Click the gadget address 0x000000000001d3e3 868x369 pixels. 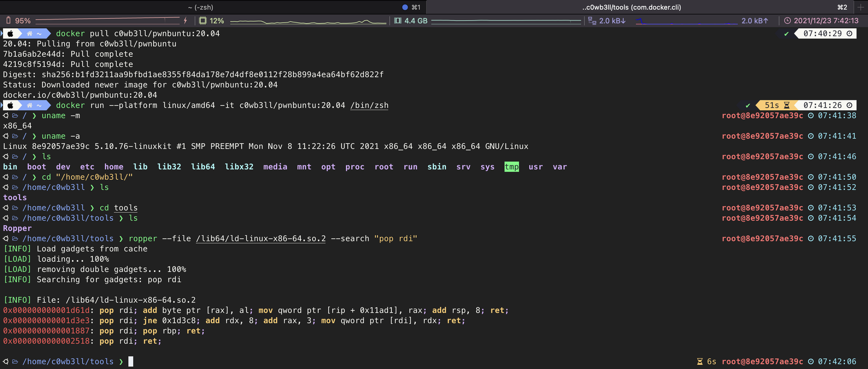[46, 320]
